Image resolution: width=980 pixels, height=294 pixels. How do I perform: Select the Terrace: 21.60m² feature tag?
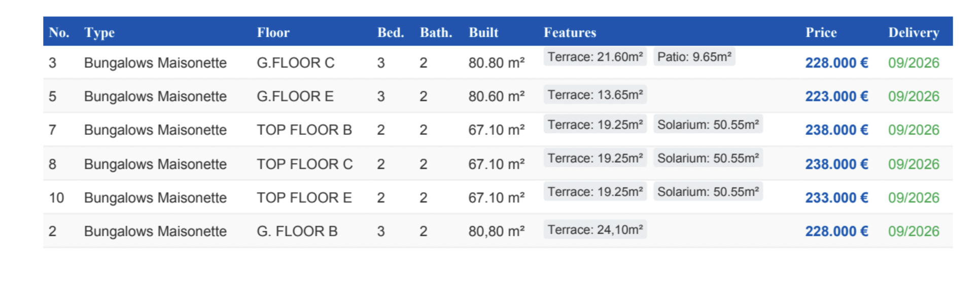pyautogui.click(x=595, y=57)
